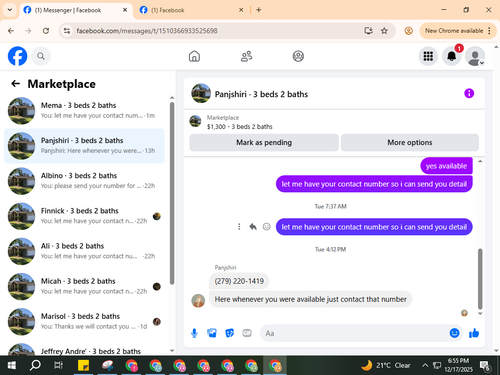Viewport: 500px width, 375px height.
Task: Reload the page
Action: tap(46, 31)
